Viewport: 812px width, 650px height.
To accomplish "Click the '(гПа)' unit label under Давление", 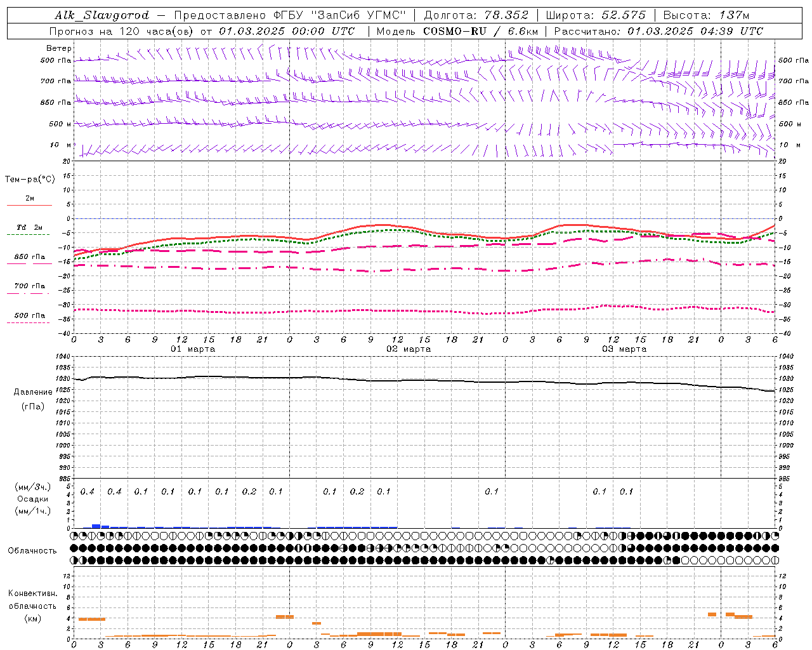I will click(x=33, y=407).
